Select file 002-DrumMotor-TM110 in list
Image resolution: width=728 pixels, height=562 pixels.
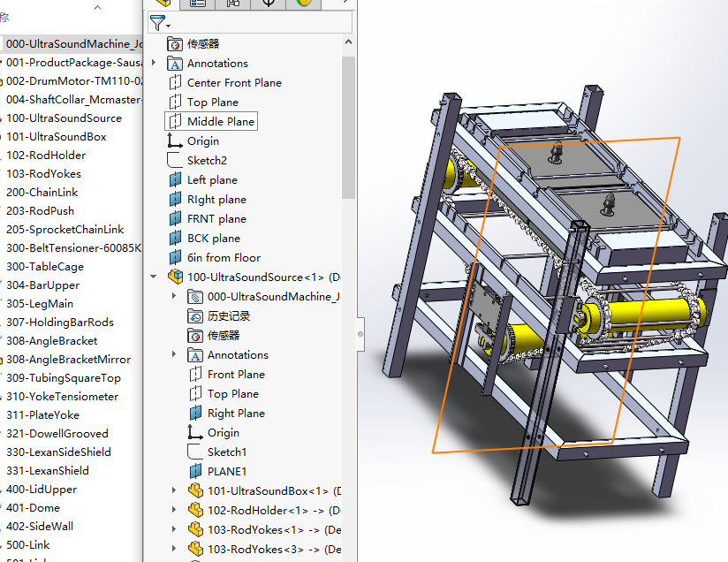(x=74, y=81)
